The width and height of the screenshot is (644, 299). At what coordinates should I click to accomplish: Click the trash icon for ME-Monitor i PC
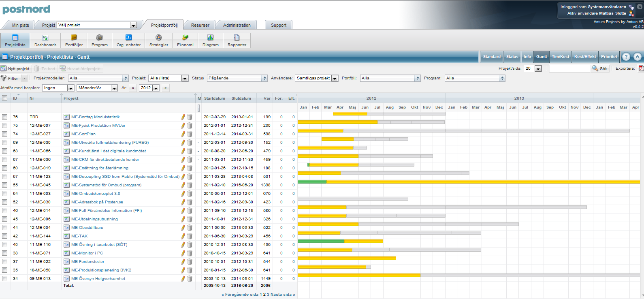(x=190, y=253)
